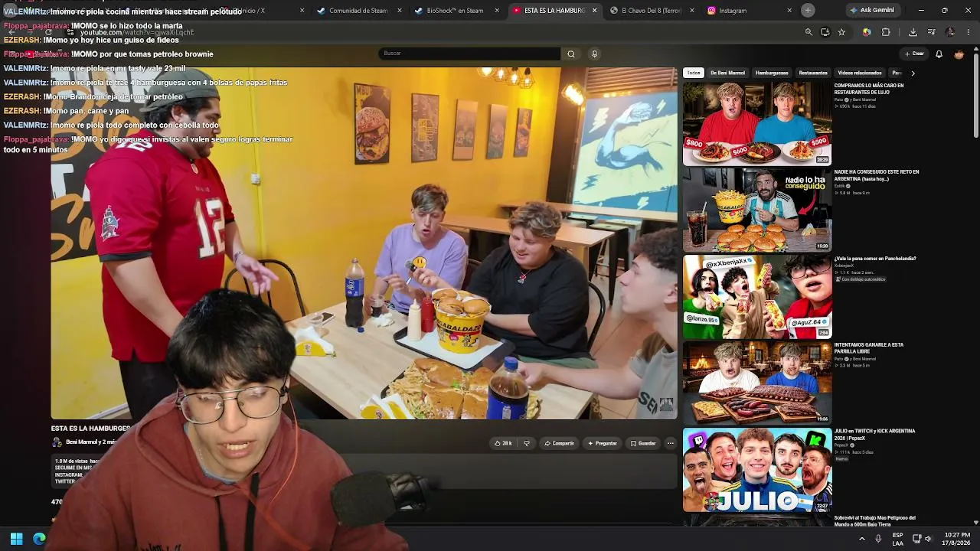Show more filter chips with the right arrow

pyautogui.click(x=913, y=73)
